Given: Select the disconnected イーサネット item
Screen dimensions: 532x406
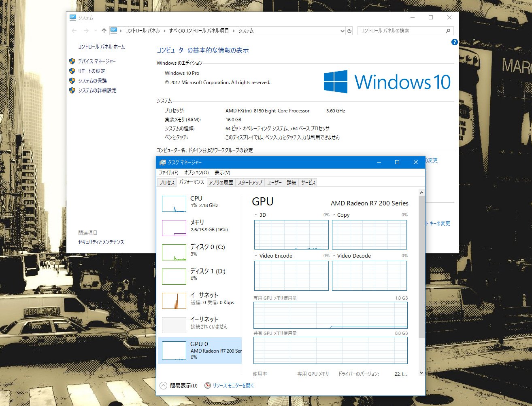Looking at the screenshot, I should pos(200,325).
